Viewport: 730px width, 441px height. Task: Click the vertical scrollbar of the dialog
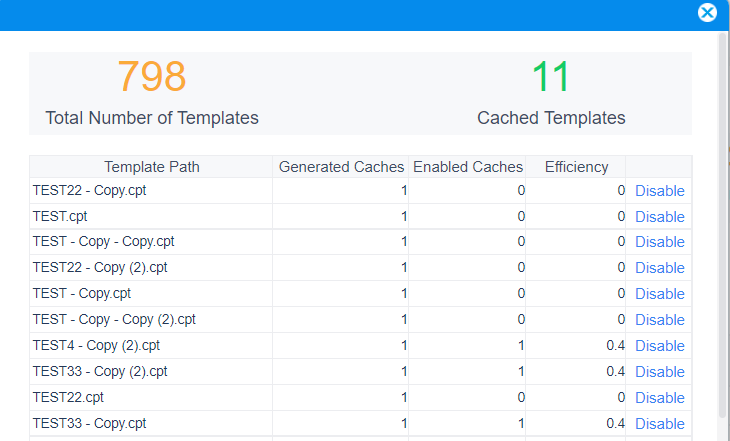[x=723, y=224]
